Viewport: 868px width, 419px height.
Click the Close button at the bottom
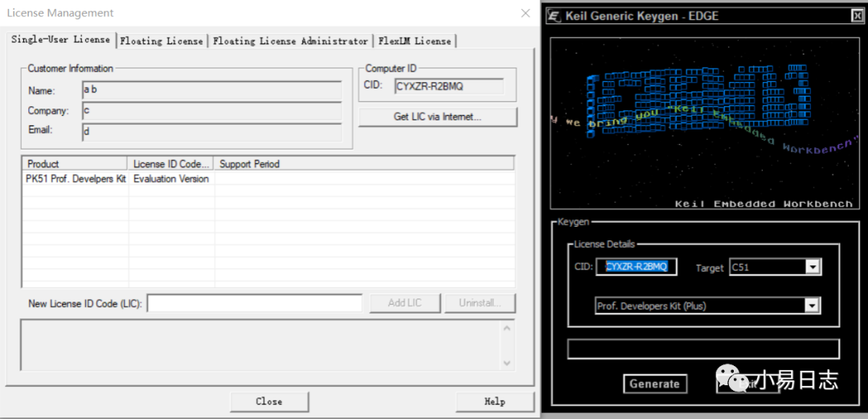coord(269,401)
